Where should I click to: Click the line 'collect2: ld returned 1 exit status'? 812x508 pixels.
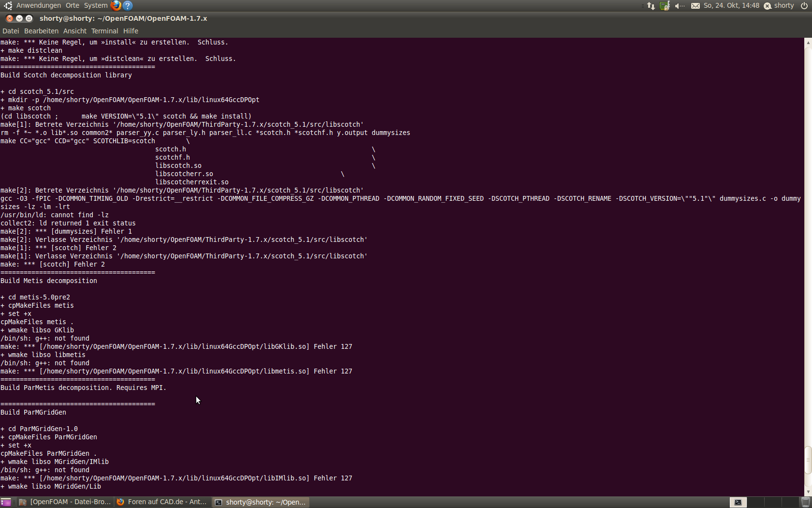(x=68, y=223)
